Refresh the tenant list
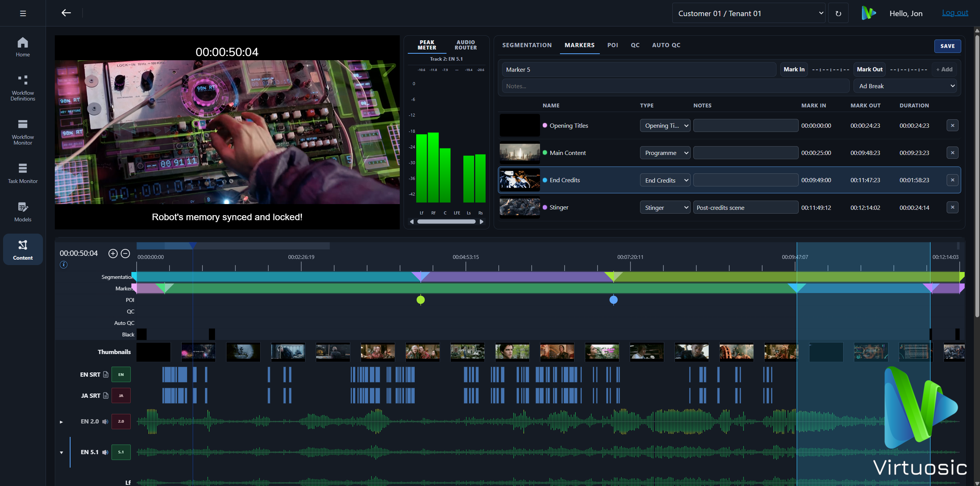Viewport: 980px width, 486px height. 838,13
